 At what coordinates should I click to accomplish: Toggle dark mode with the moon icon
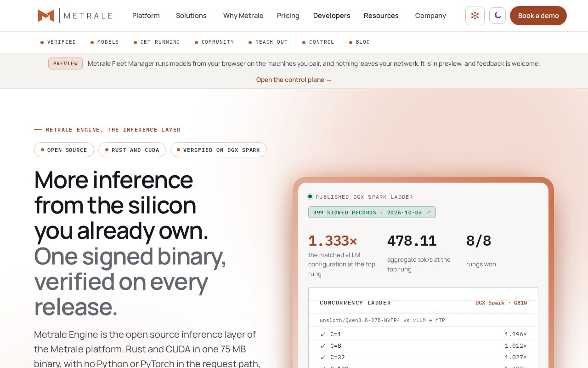click(x=498, y=16)
